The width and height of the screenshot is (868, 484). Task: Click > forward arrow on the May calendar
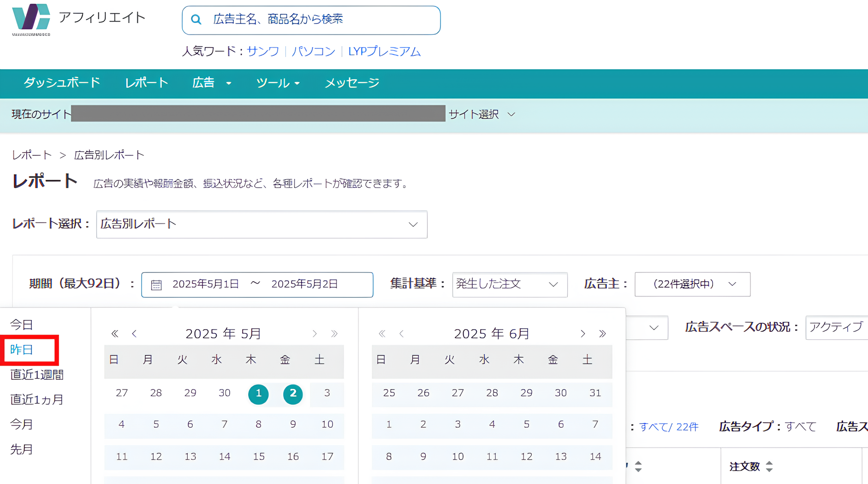tap(315, 333)
